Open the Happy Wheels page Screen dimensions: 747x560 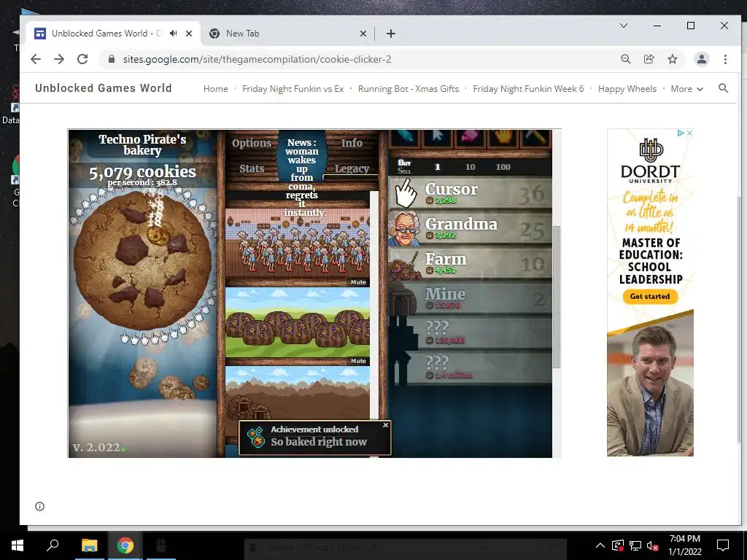pos(627,88)
